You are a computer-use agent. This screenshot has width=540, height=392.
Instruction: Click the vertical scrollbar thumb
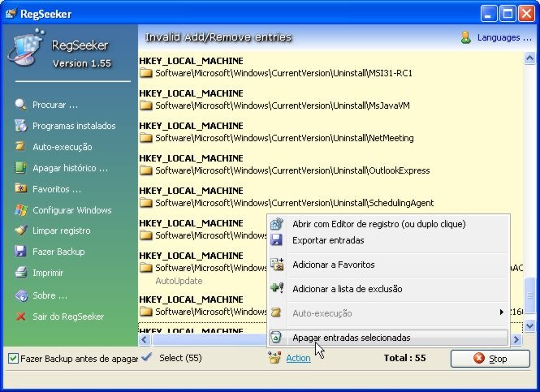click(x=529, y=295)
